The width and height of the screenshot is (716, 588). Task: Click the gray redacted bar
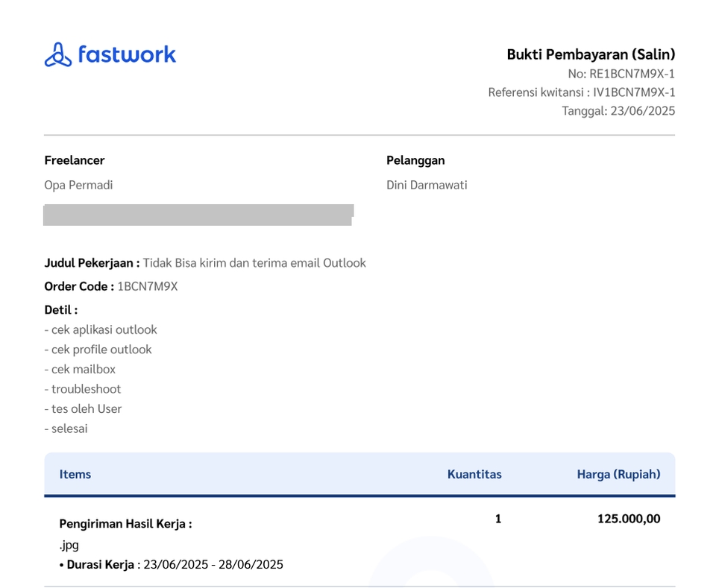pos(198,215)
